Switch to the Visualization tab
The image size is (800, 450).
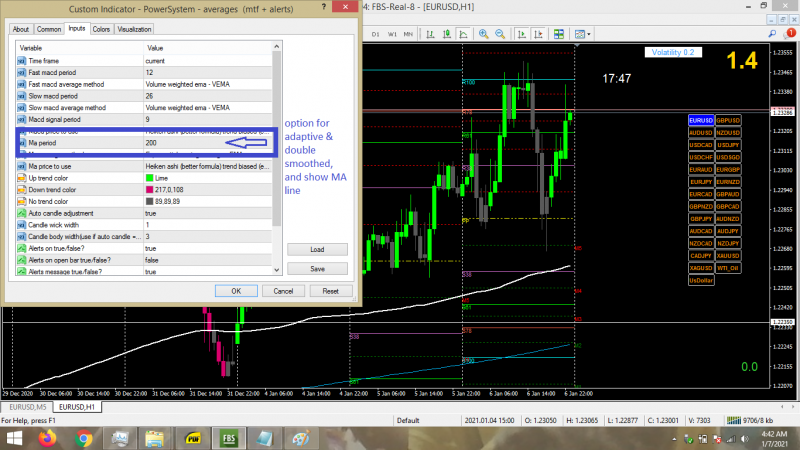click(x=134, y=29)
